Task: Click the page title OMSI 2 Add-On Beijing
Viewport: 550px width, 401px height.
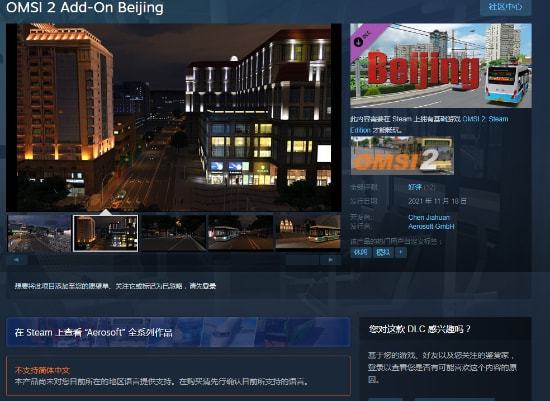Action: [85, 7]
